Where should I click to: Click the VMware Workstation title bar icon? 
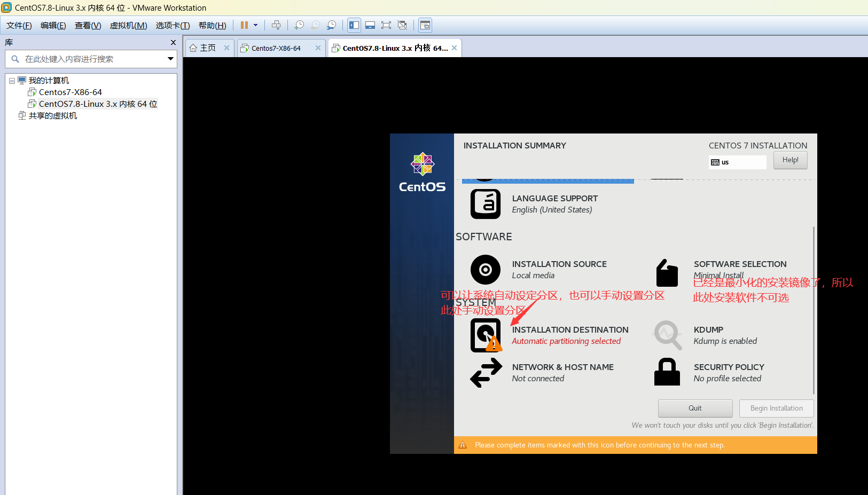[6, 7]
